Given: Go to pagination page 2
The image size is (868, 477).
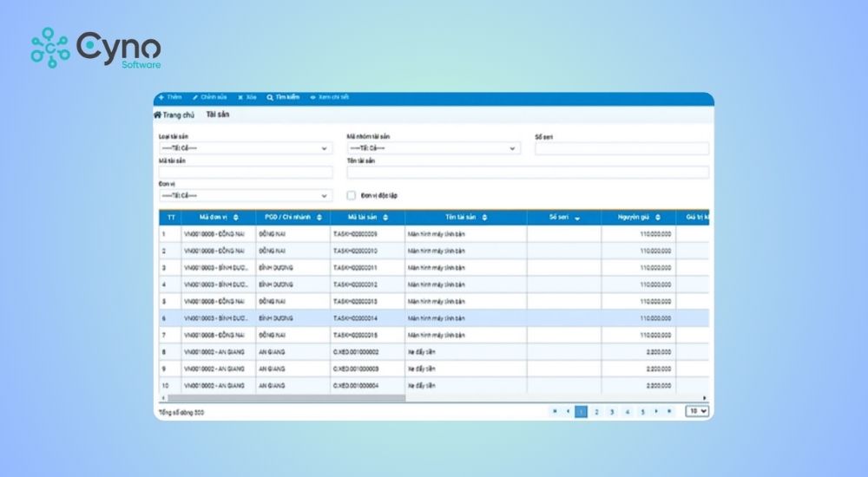Looking at the screenshot, I should tap(596, 412).
